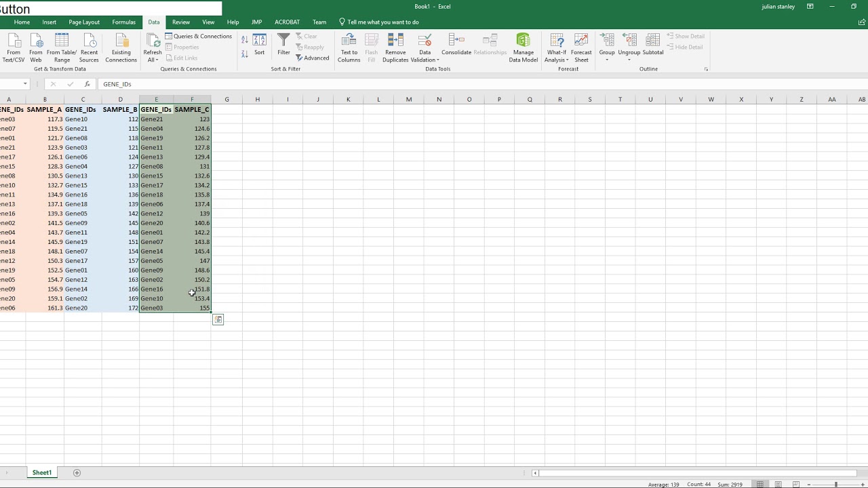Remove Duplicates from the selected data
The width and height of the screenshot is (868, 488).
(395, 47)
